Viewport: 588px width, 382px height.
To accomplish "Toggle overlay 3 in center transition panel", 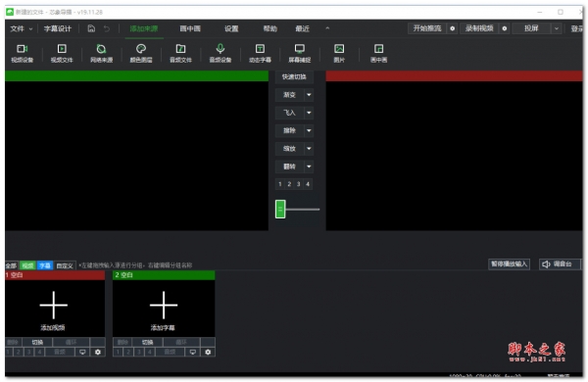I will (x=299, y=184).
